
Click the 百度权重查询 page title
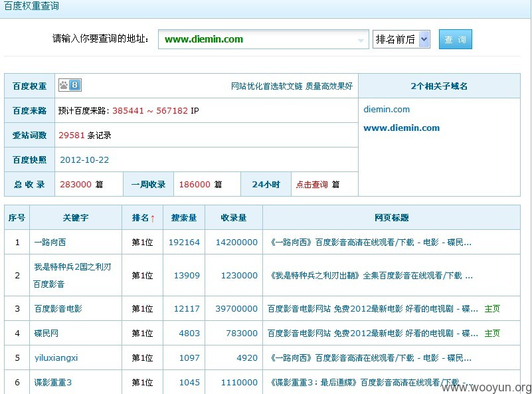pyautogui.click(x=31, y=6)
